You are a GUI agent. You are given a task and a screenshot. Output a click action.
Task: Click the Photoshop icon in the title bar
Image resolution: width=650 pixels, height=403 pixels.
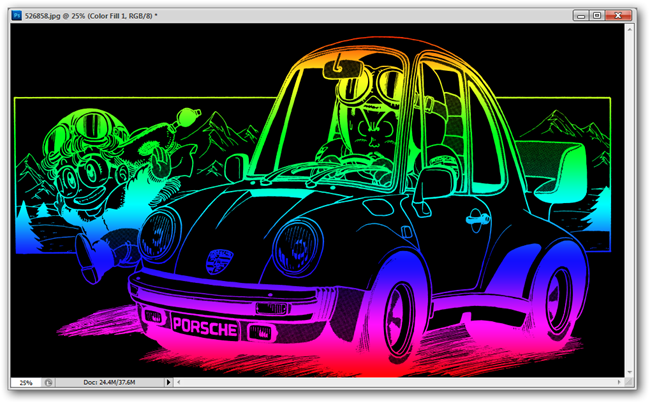[x=17, y=16]
